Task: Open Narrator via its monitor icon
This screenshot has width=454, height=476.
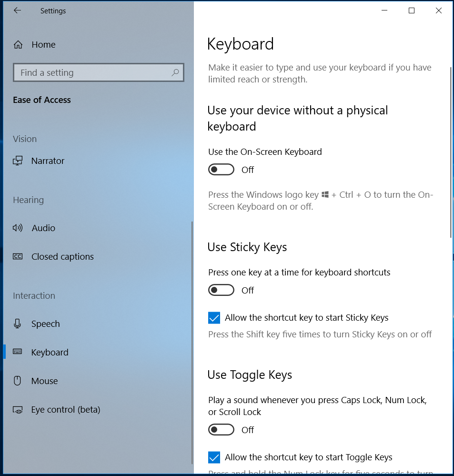Action: tap(18, 161)
